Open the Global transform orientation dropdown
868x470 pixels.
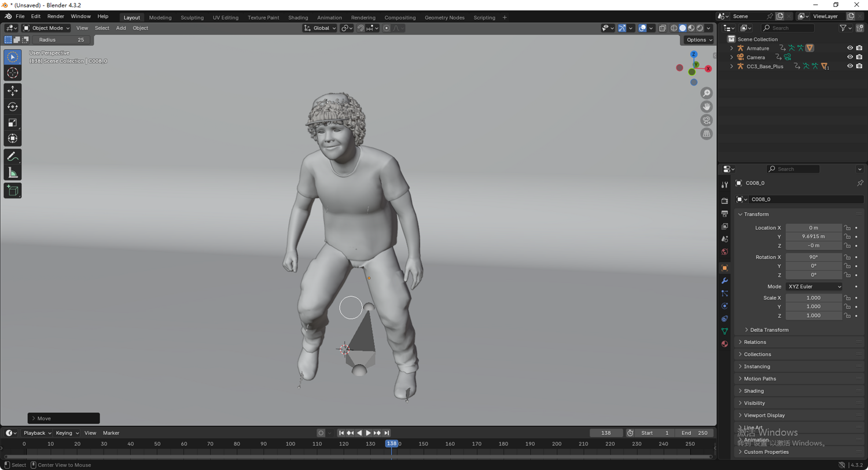320,28
